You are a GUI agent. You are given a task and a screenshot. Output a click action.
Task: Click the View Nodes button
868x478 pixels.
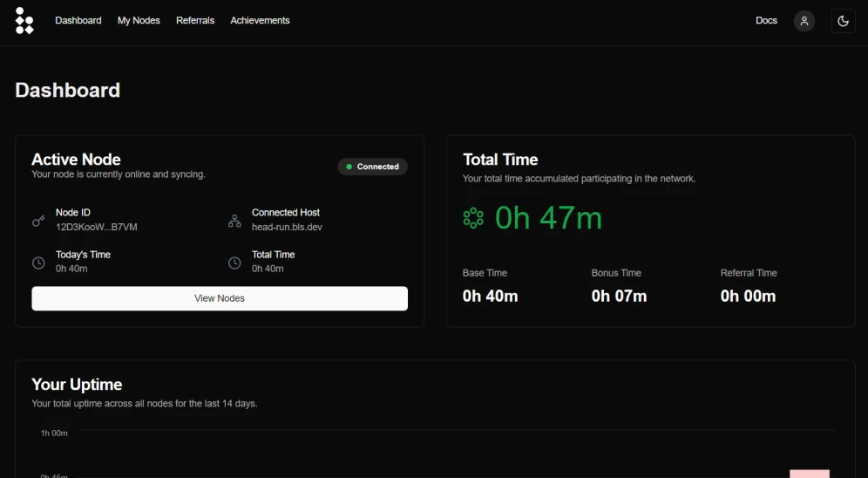point(220,298)
